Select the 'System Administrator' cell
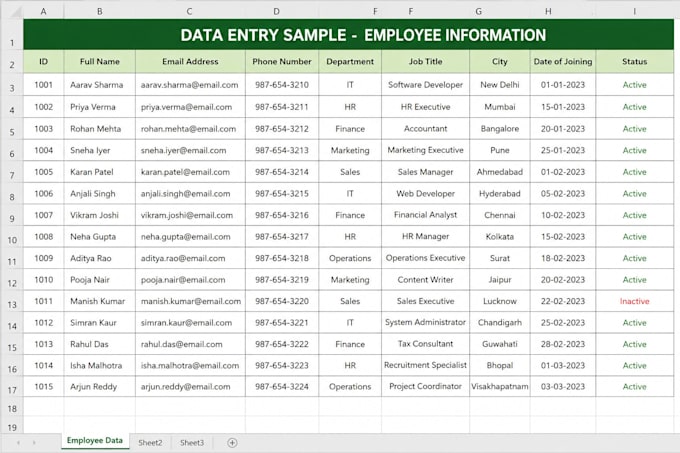Image resolution: width=680 pixels, height=453 pixels. click(x=425, y=323)
